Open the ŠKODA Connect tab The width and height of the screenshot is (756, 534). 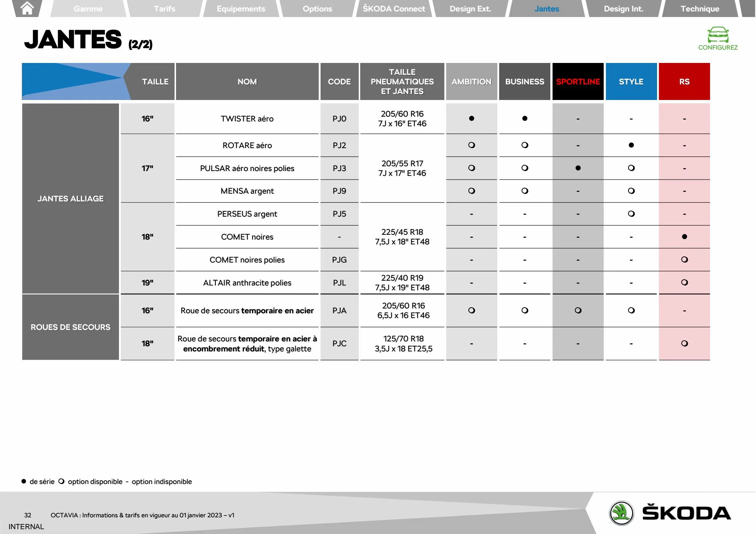coord(394,9)
